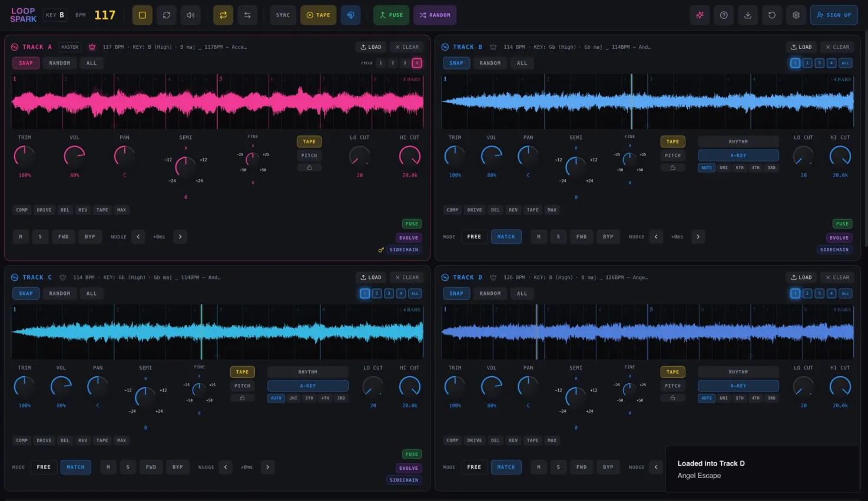Click the lock icon under PITCH on Track A
The width and height of the screenshot is (868, 501).
click(309, 168)
